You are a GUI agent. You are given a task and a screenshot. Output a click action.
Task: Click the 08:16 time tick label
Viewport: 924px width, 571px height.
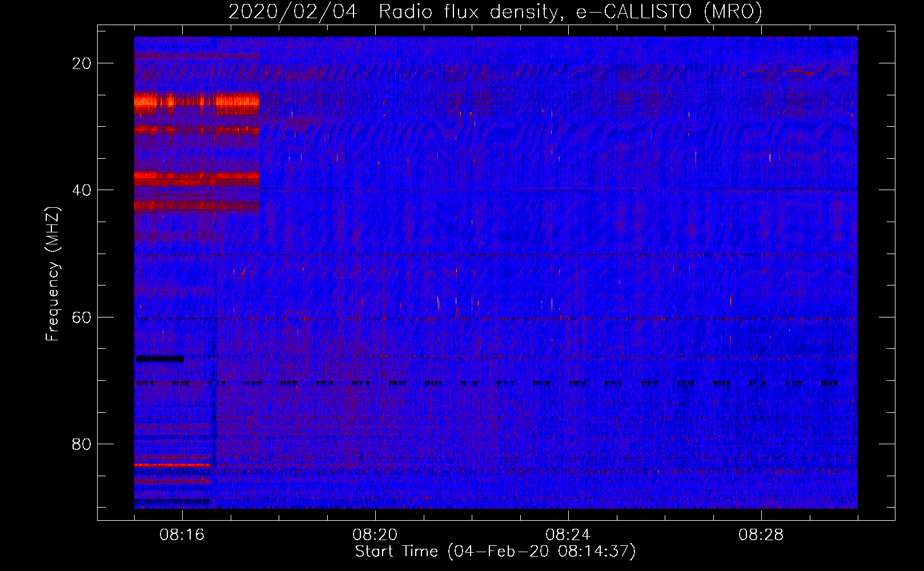182,535
